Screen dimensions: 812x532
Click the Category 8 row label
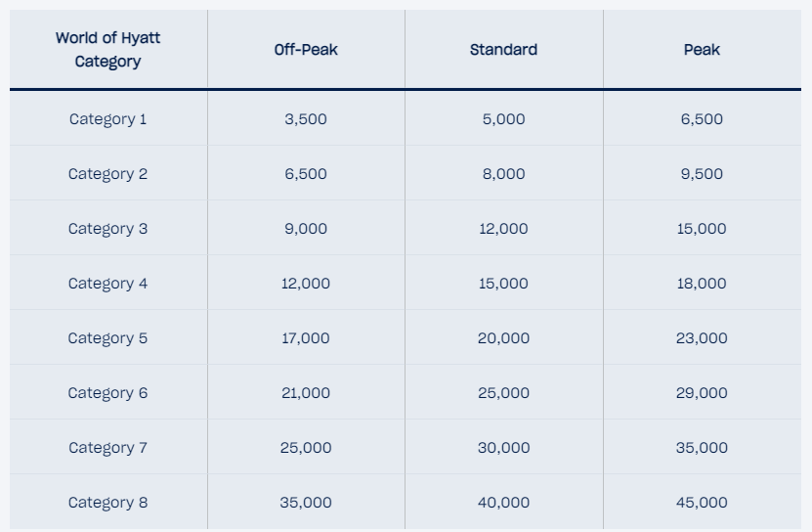click(107, 503)
